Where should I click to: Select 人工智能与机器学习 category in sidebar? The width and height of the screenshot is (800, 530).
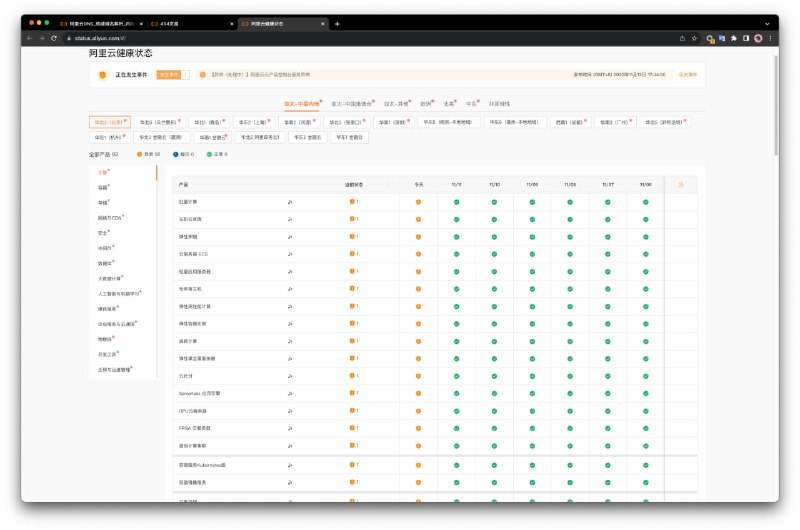119,294
